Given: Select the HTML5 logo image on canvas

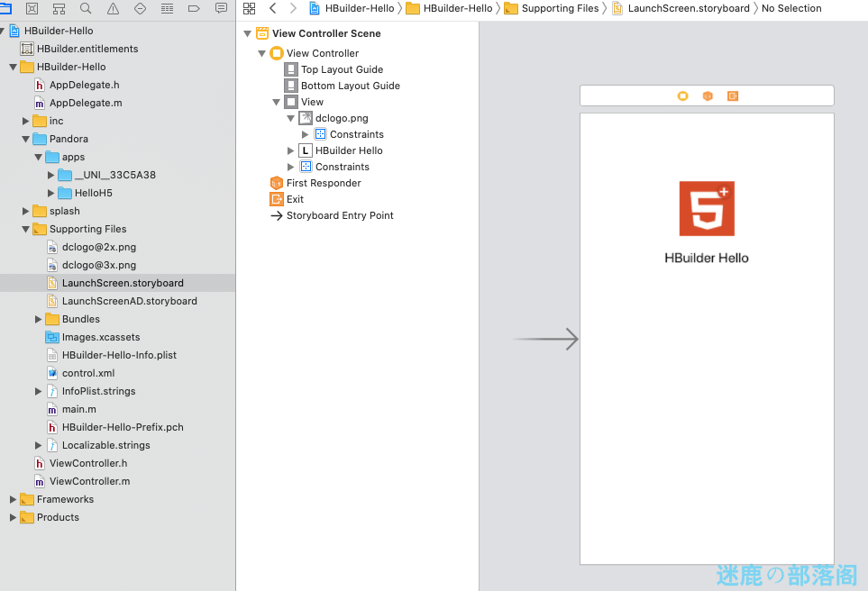Looking at the screenshot, I should 707,209.
